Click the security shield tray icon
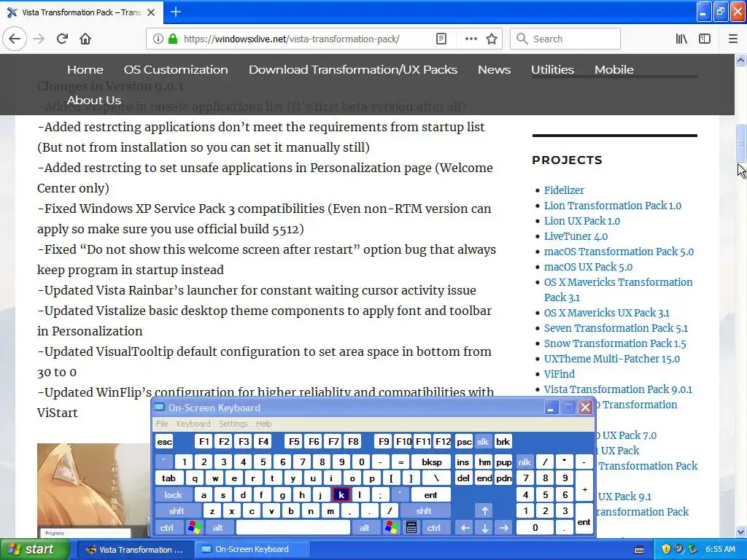The image size is (747, 560). pos(666,550)
